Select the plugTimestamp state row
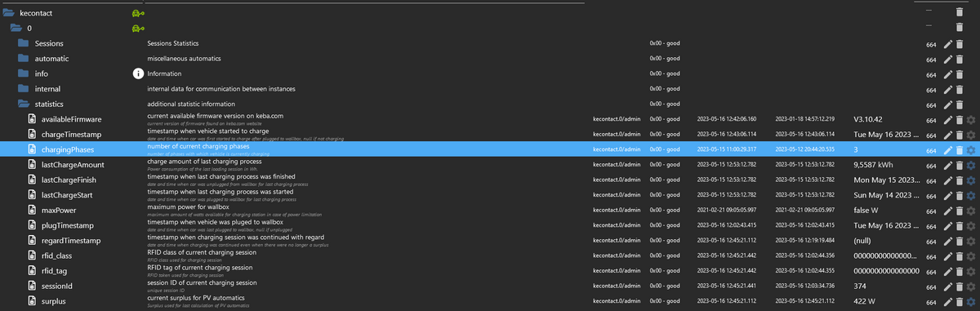The image size is (980, 311). click(490, 226)
